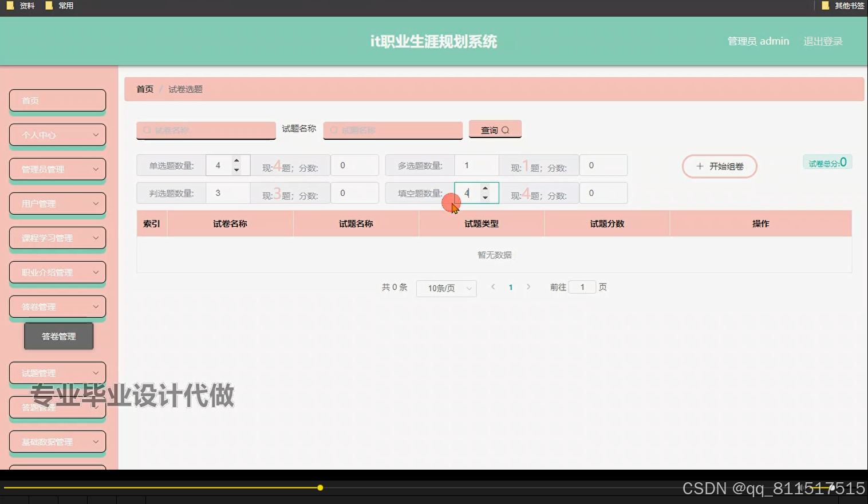Click the 前往 page number input
The height and width of the screenshot is (504, 868).
pos(582,286)
